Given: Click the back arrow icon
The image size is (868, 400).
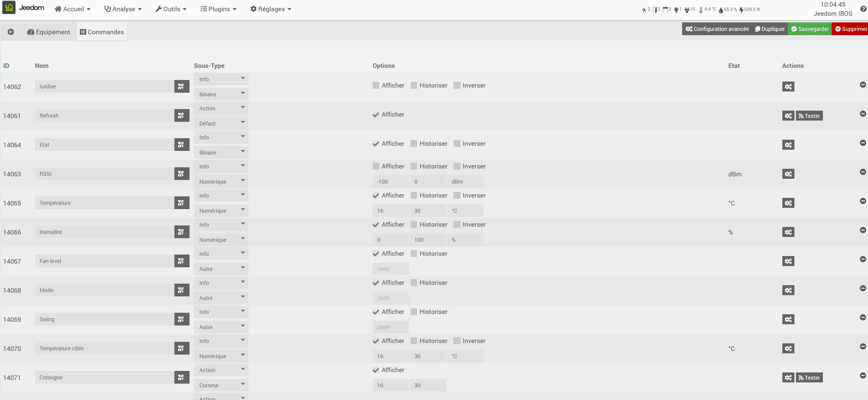Looking at the screenshot, I should 11,32.
